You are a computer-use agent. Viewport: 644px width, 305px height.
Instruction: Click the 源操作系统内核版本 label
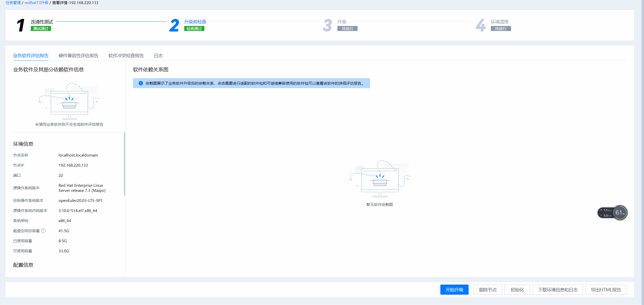click(x=30, y=210)
